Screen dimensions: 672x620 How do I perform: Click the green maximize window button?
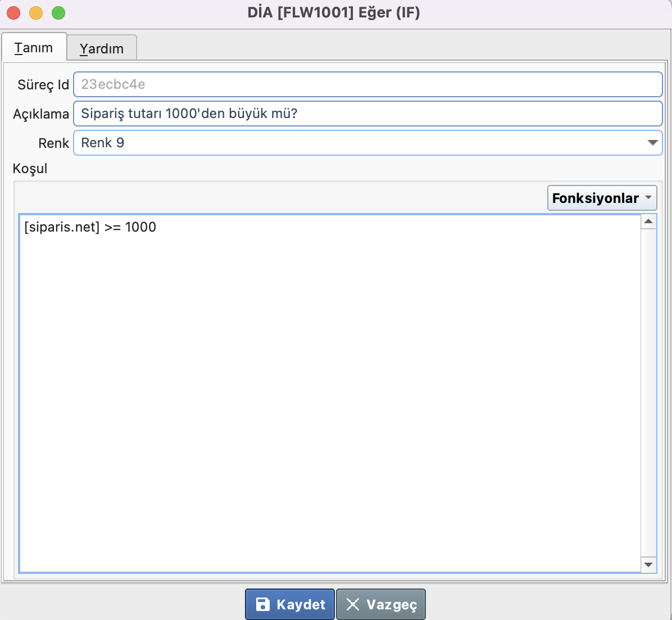click(58, 13)
